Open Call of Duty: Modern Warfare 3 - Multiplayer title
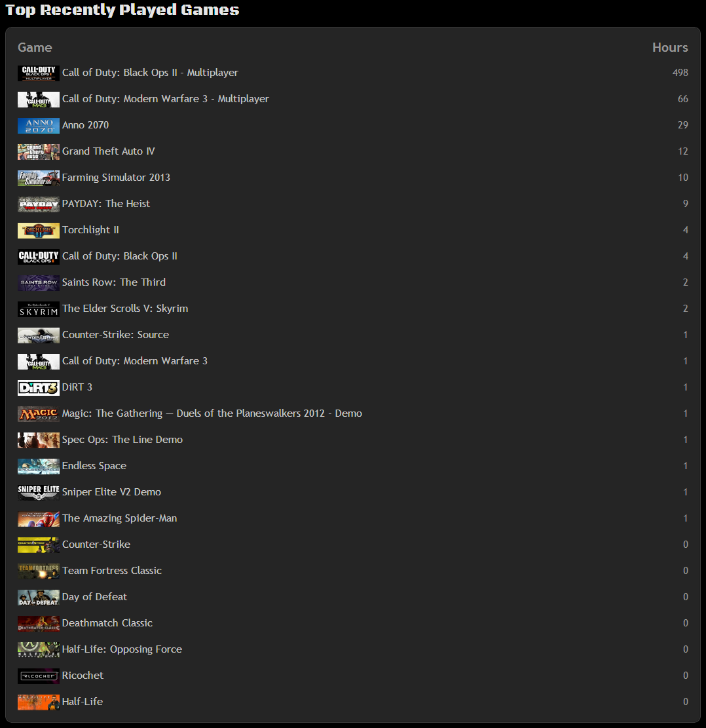 pyautogui.click(x=165, y=99)
